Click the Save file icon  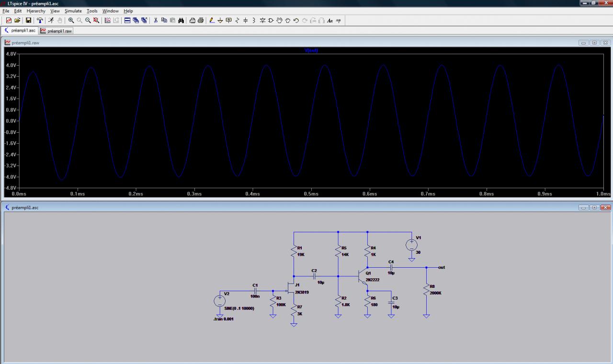(28, 20)
